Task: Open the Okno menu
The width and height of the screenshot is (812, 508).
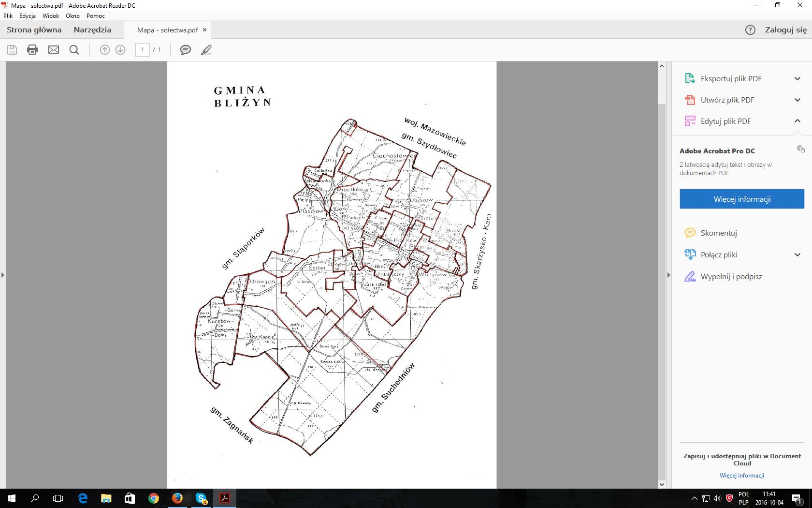Action: point(72,16)
